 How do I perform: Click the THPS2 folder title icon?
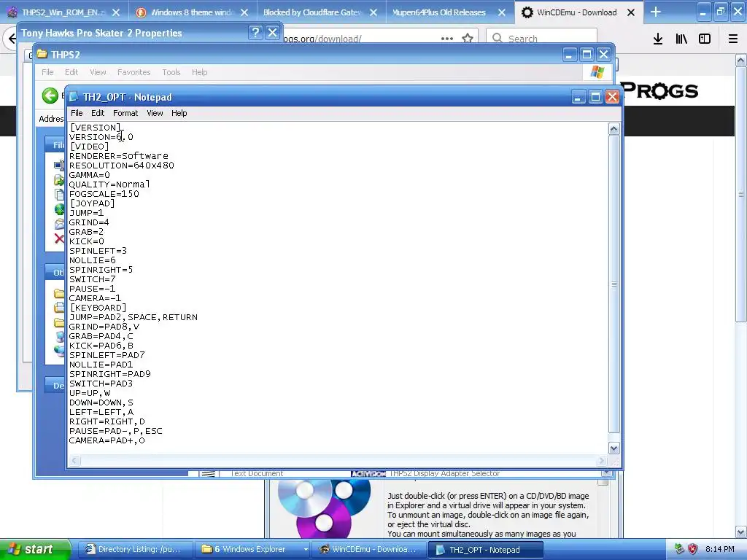click(x=42, y=54)
